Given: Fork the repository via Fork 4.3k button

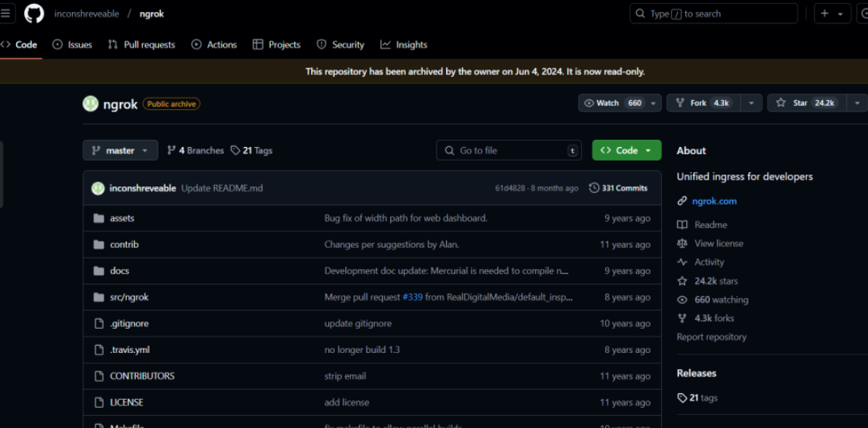Looking at the screenshot, I should point(704,103).
